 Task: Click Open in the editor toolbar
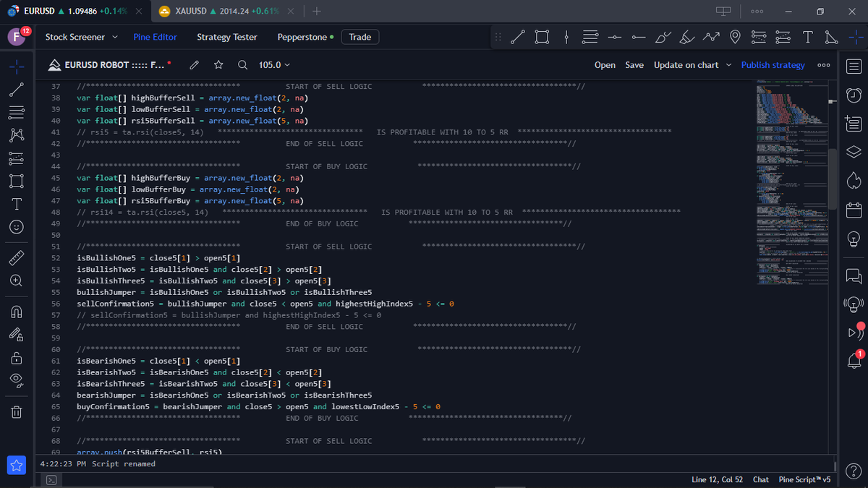(x=605, y=65)
